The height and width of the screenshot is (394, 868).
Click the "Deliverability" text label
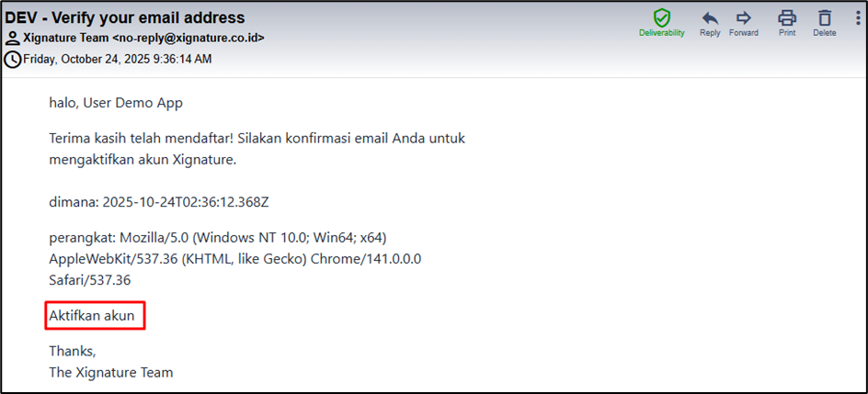coord(662,33)
